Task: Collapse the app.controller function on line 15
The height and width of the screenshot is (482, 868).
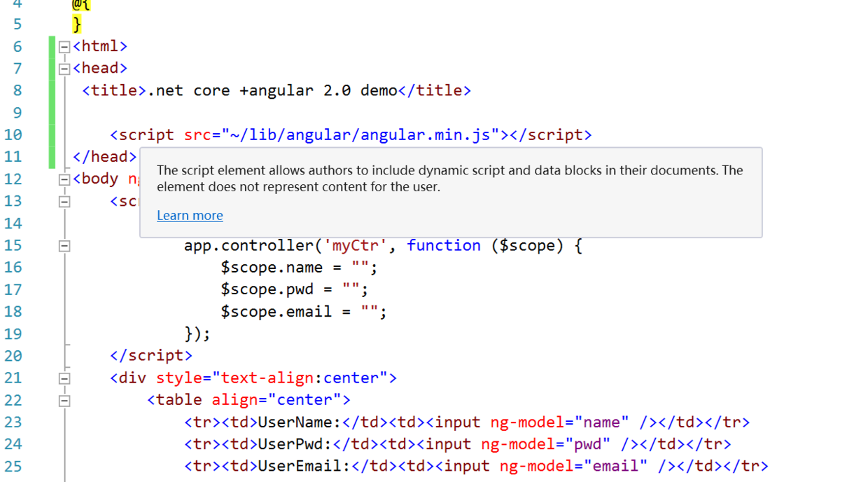Action: click(64, 246)
